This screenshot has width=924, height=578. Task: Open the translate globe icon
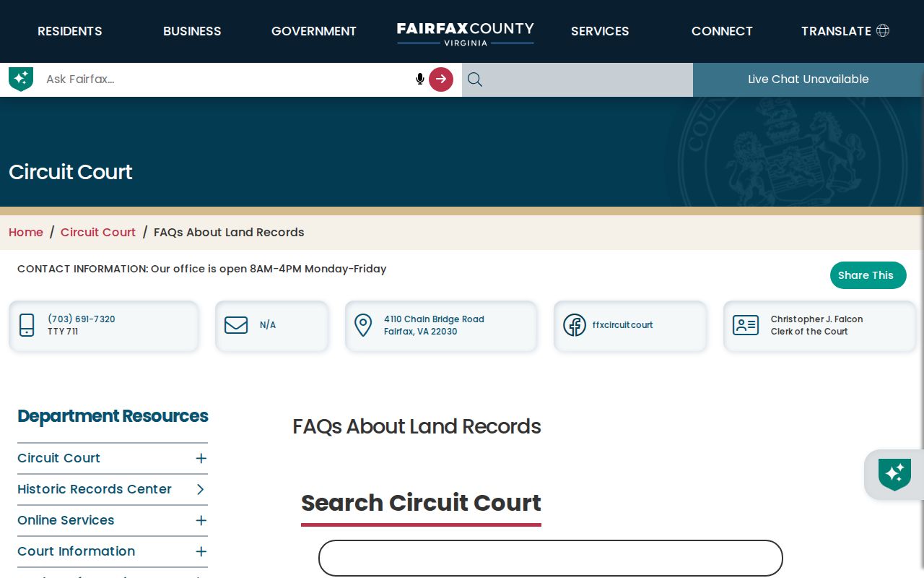tap(883, 30)
